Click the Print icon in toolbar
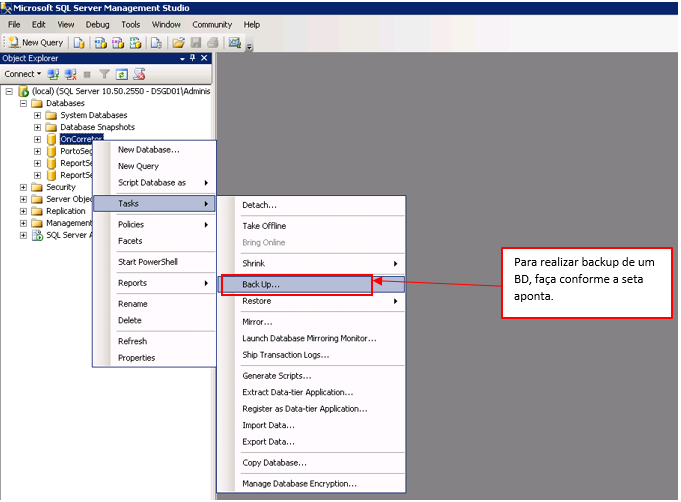Viewport: 681px width, 502px height. (213, 43)
